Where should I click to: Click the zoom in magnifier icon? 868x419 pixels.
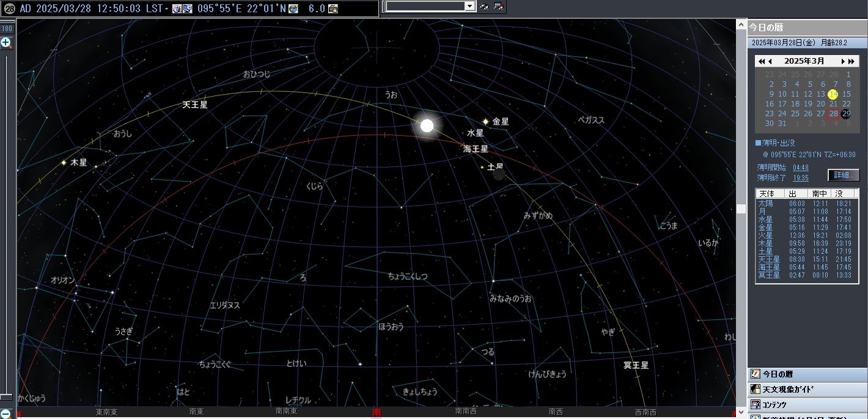7,42
